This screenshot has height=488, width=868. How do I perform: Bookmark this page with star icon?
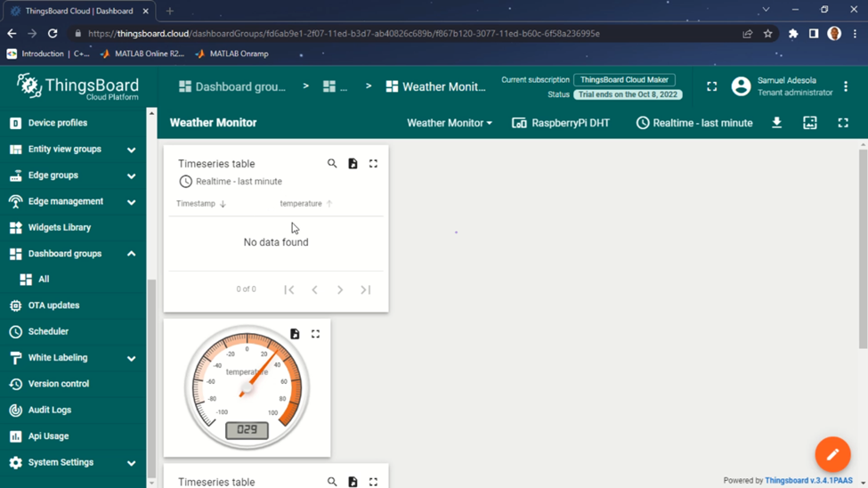[767, 34]
